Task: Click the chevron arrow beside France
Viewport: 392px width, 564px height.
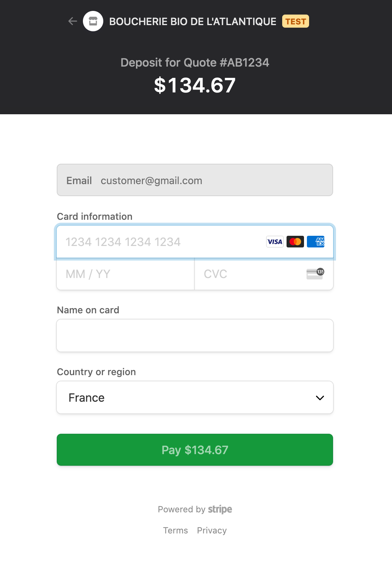Action: tap(320, 398)
